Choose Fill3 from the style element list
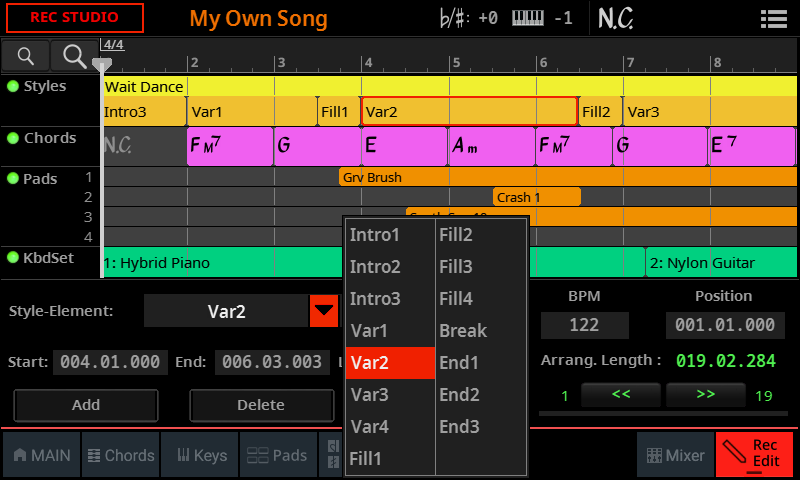The height and width of the screenshot is (480, 800). click(456, 266)
